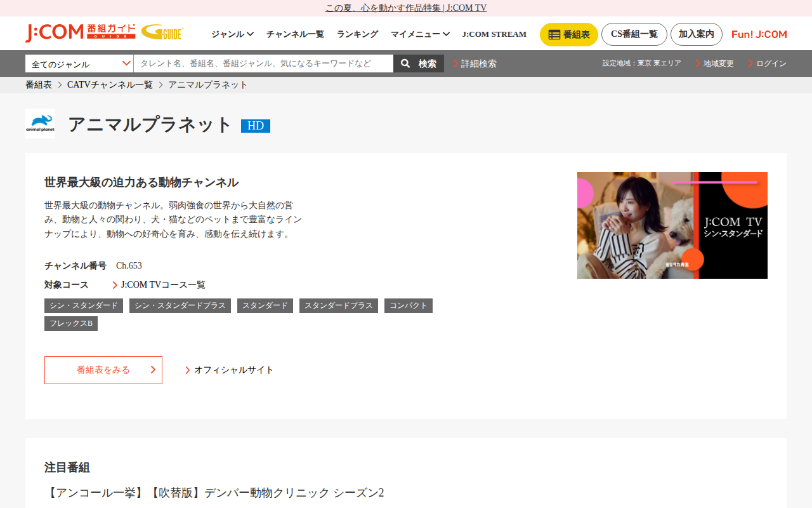Screen dimensions: 812x508
Task: Click the 加入案内 button
Action: (697, 34)
